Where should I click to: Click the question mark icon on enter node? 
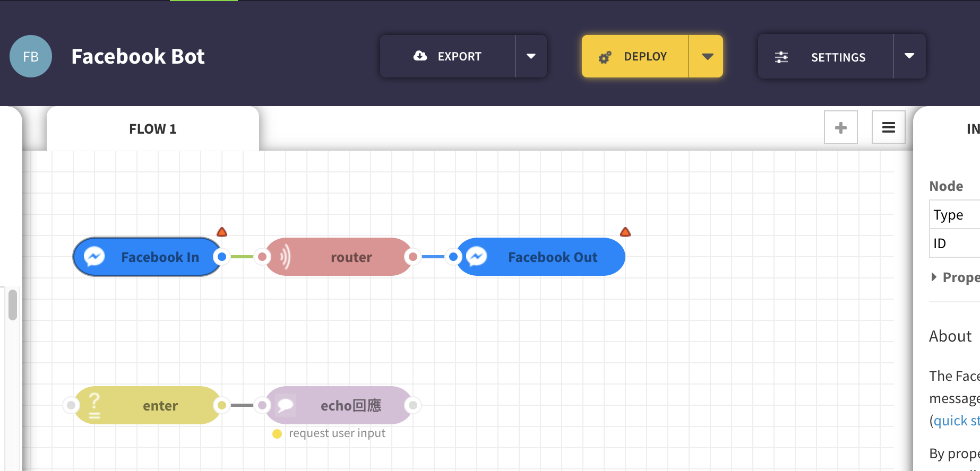click(94, 405)
